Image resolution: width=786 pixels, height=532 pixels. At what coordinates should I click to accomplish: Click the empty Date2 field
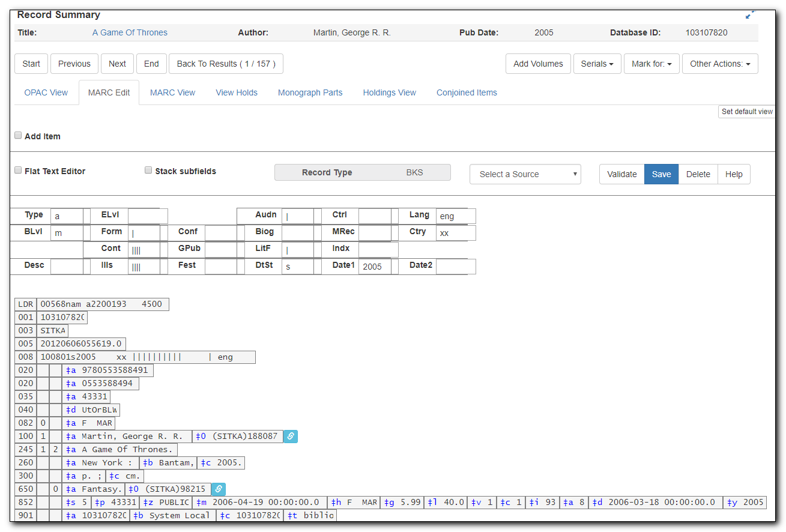pyautogui.click(x=456, y=267)
